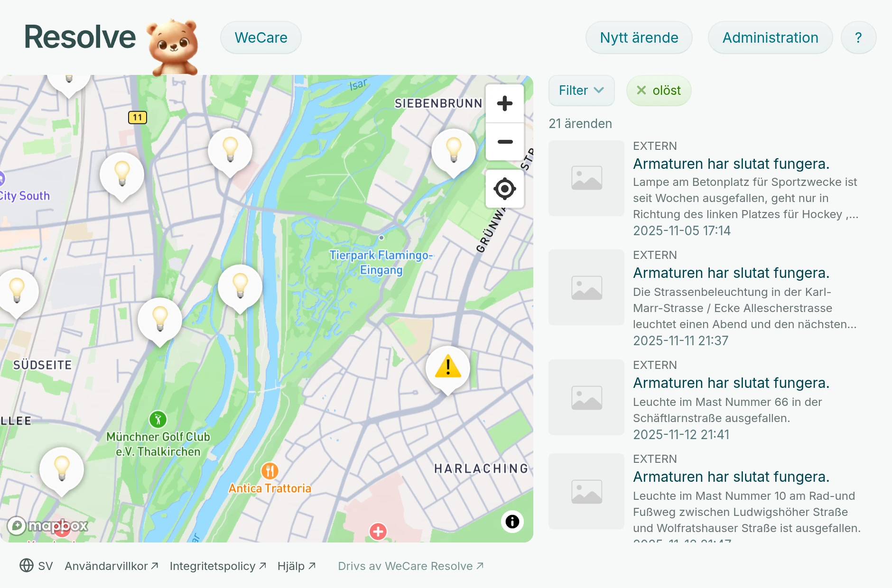
Task: Click the globe language icon
Action: click(27, 566)
